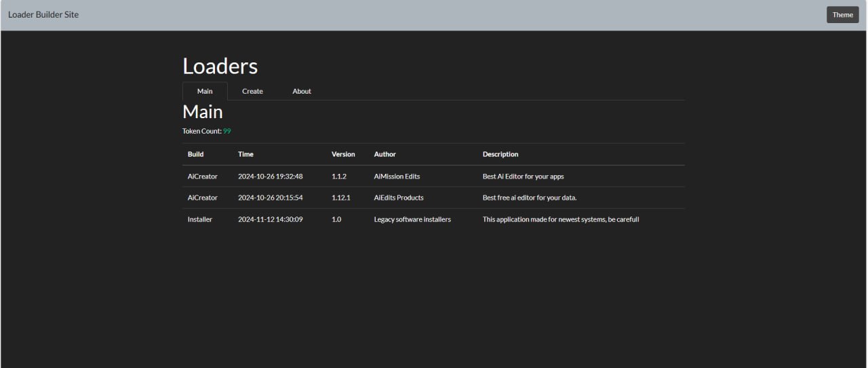Open the Loader Builder Site brand link
The width and height of the screenshot is (868, 368).
pyautogui.click(x=43, y=15)
